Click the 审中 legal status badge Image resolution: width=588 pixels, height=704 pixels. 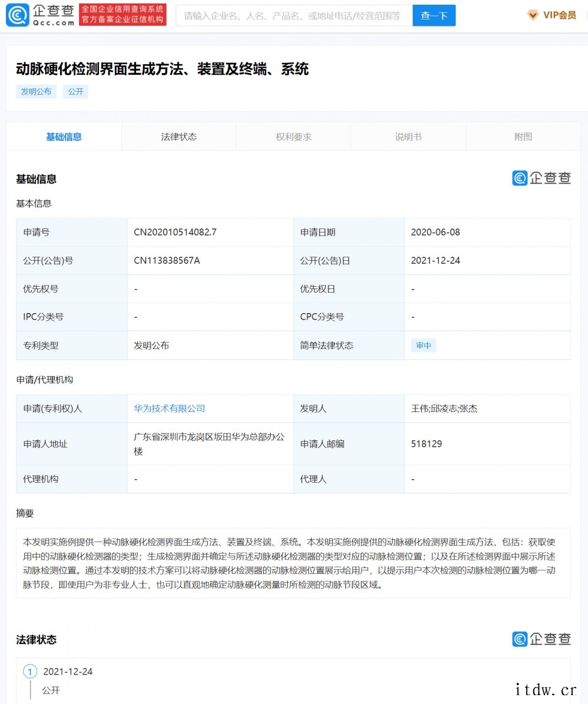coord(423,346)
